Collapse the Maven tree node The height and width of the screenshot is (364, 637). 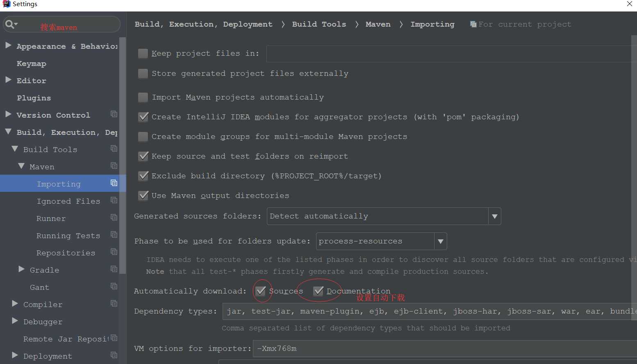(21, 166)
